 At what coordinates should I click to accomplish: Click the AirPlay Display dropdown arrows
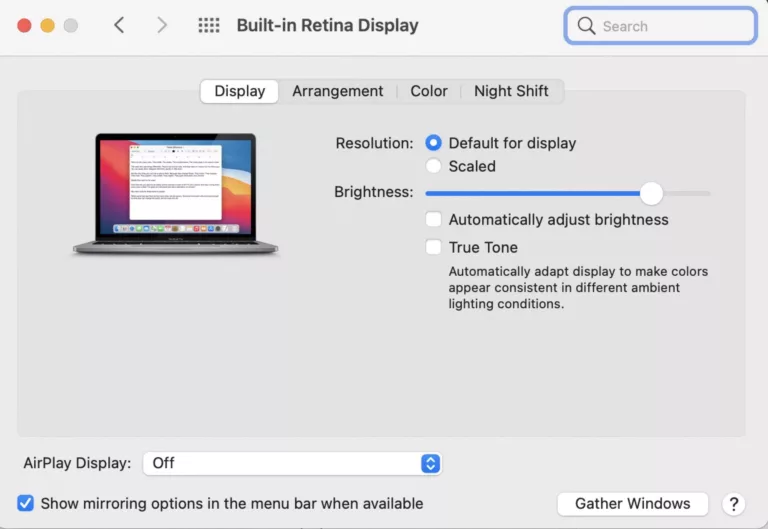(x=430, y=463)
